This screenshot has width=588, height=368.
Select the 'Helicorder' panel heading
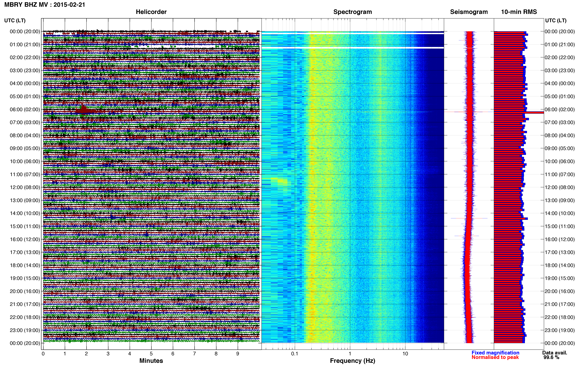click(151, 12)
